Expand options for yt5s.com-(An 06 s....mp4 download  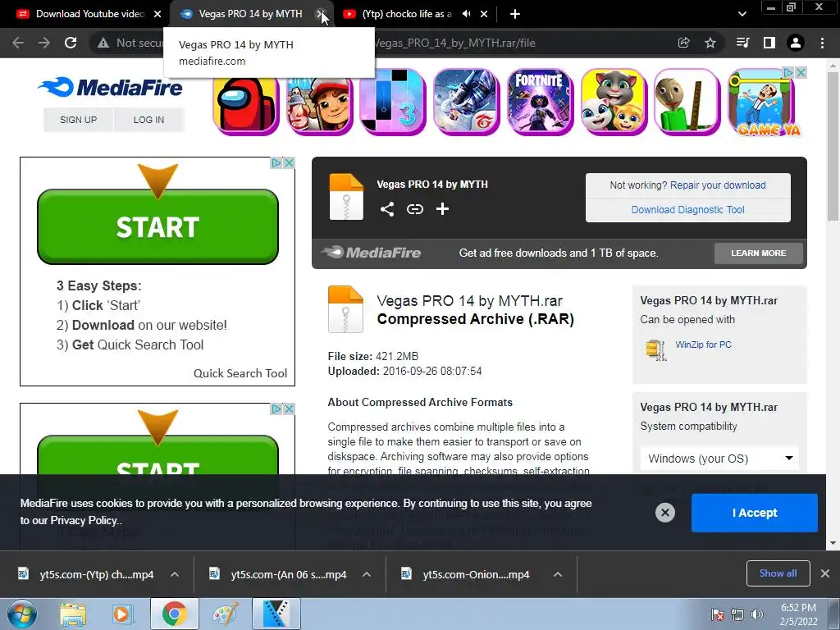coord(367,574)
